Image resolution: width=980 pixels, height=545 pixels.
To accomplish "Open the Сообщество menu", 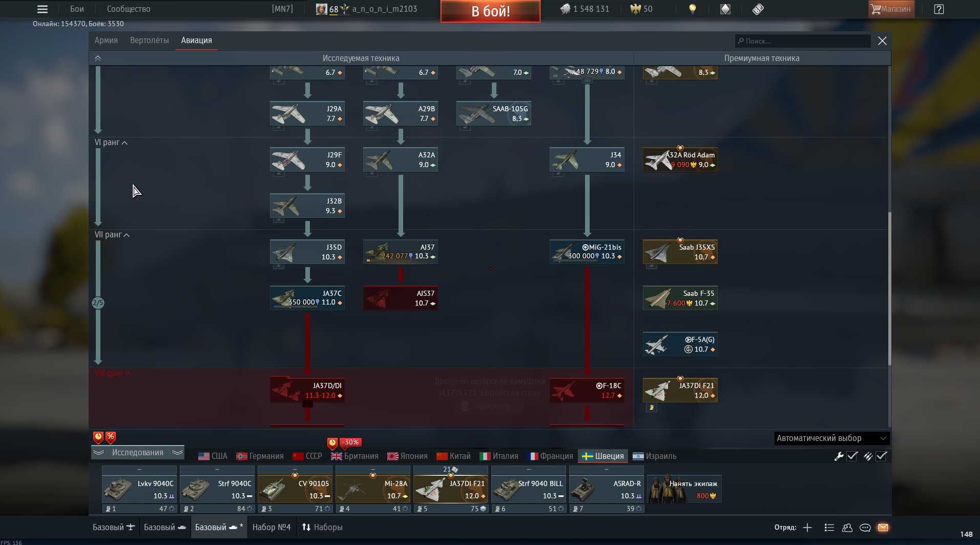I will (129, 9).
